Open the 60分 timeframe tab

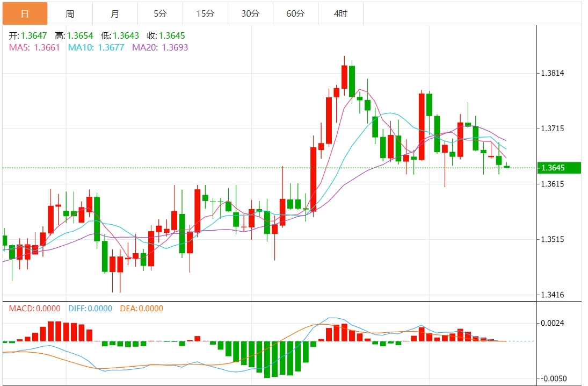(x=295, y=13)
